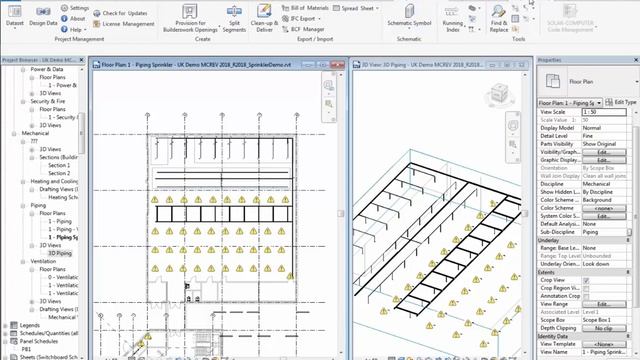This screenshot has height=360, width=640.
Task: Close the Project Browser panel
Action: (x=81, y=60)
